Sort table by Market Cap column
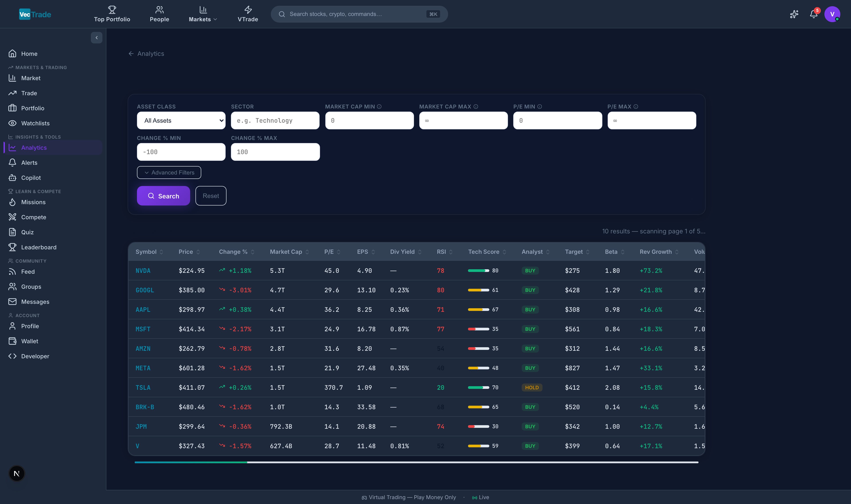Screen dimensions: 851x504 pos(289,252)
